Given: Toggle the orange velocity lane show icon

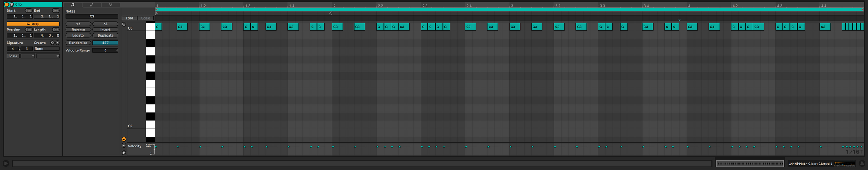Looking at the screenshot, I should click(x=124, y=139).
